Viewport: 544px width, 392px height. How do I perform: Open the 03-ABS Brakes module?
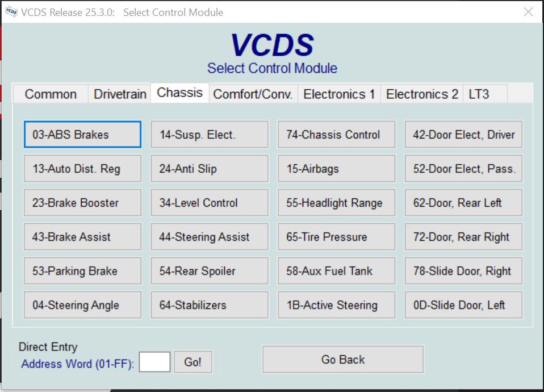click(x=82, y=135)
